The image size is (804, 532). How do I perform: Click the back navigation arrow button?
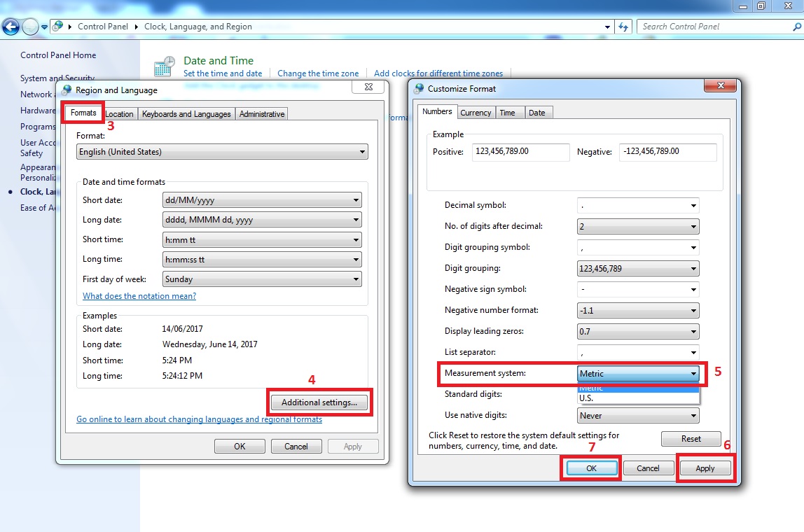(11, 27)
